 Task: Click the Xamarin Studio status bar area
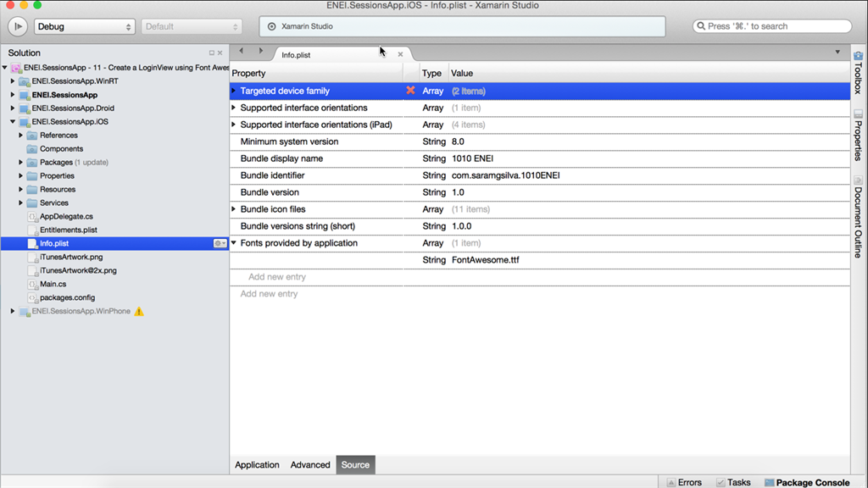462,26
